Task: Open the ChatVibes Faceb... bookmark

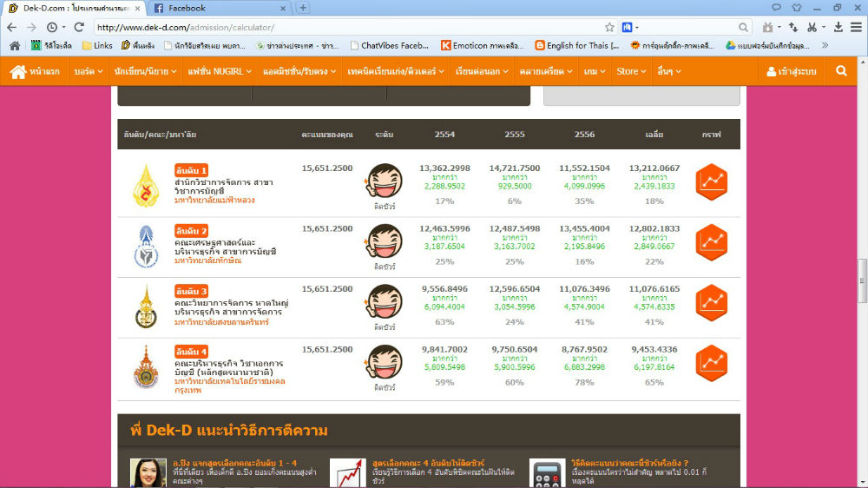Action: pyautogui.click(x=389, y=45)
